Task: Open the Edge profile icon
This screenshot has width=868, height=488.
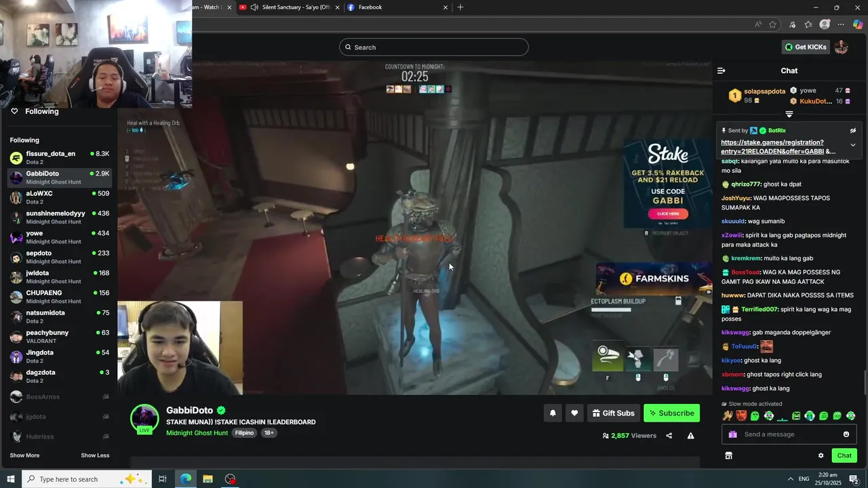Action: click(825, 24)
